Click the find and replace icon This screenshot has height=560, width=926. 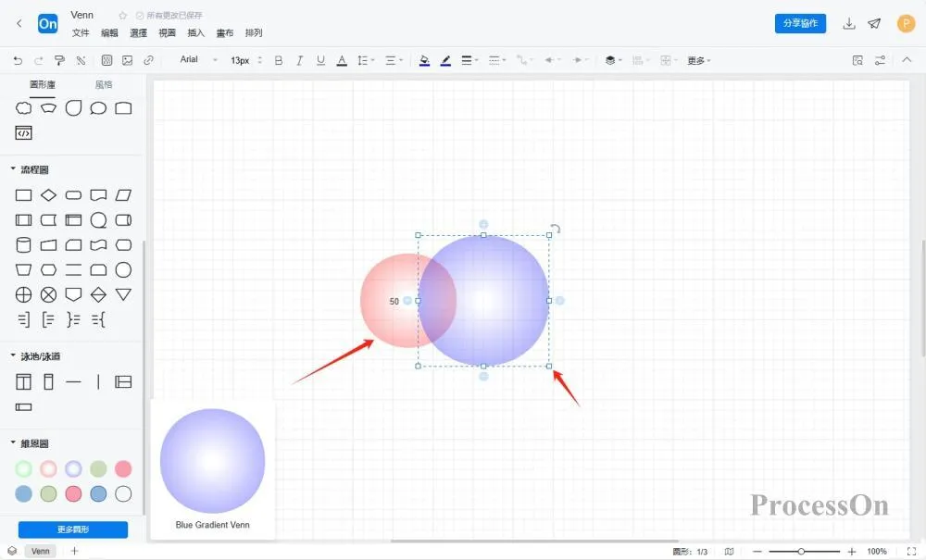(858, 60)
